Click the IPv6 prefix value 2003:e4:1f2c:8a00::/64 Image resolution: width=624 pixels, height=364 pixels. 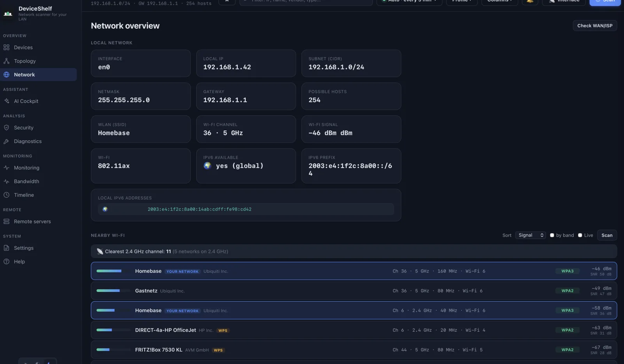[x=350, y=170]
